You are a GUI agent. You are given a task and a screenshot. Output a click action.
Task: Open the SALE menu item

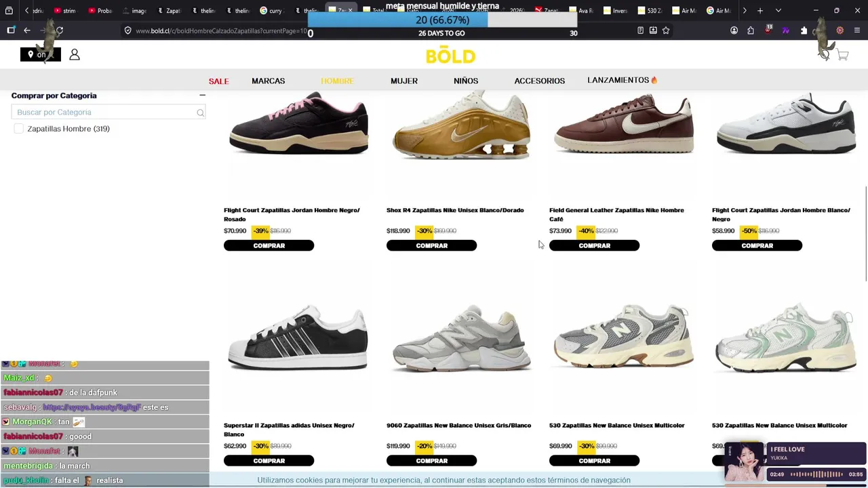coord(218,81)
